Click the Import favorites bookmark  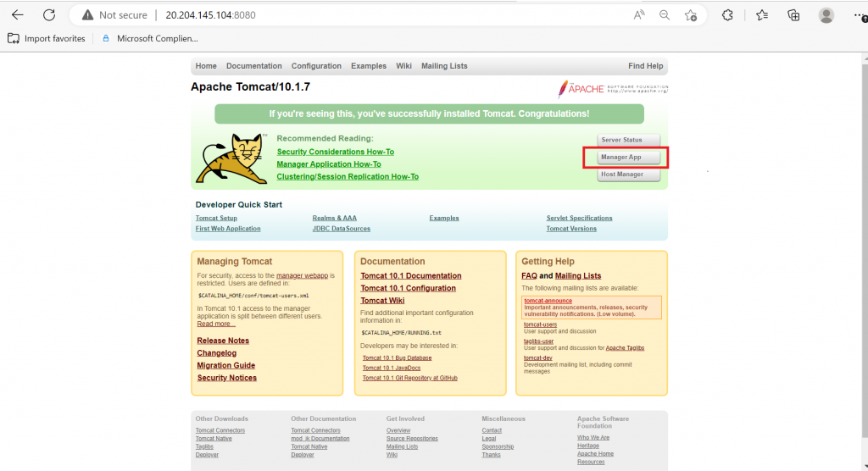(x=47, y=38)
